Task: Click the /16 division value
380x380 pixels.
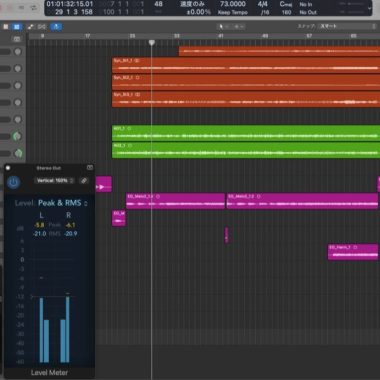Action: pos(265,12)
